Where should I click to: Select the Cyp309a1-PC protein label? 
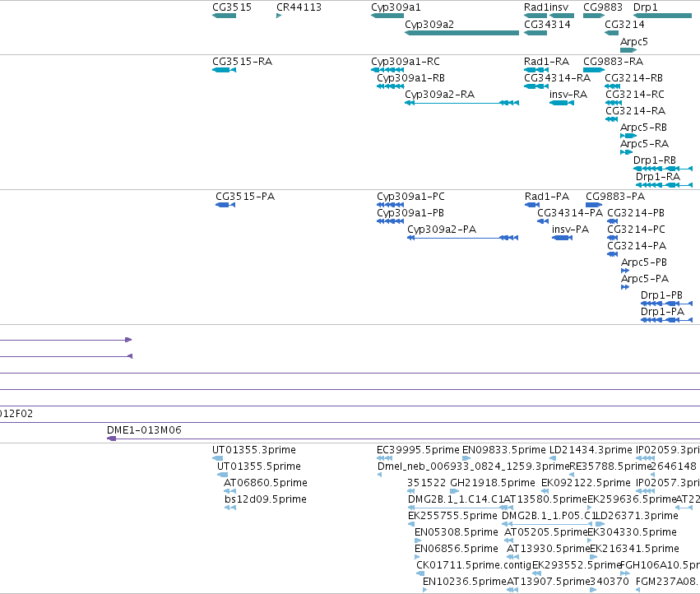(x=410, y=197)
